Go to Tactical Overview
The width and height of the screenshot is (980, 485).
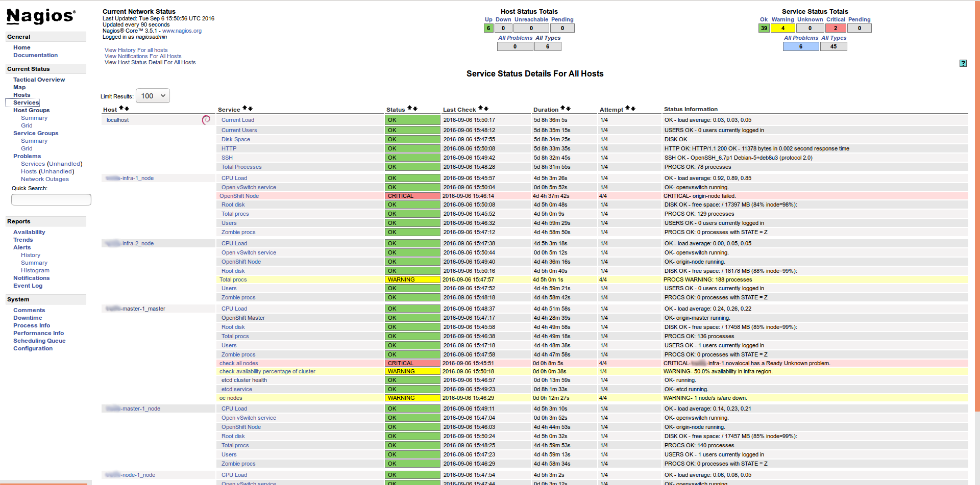coord(39,80)
